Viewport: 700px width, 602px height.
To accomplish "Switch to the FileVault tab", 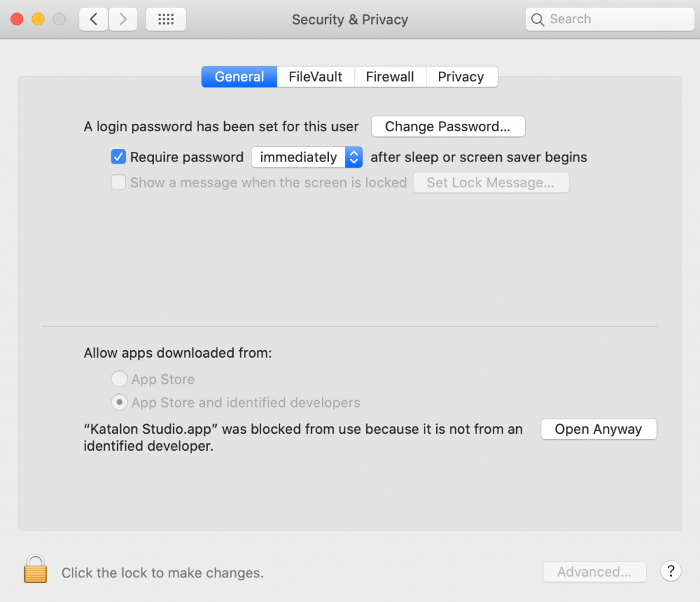I will pos(316,77).
